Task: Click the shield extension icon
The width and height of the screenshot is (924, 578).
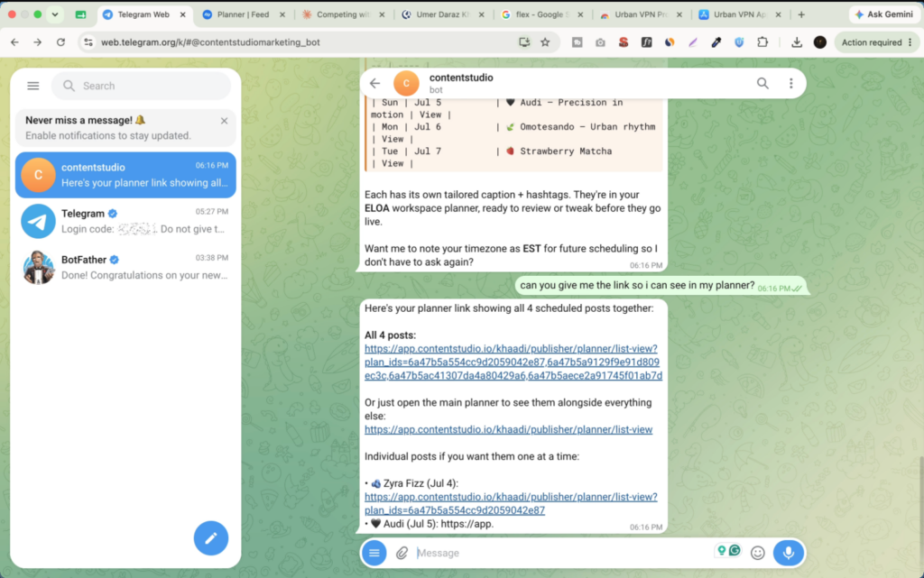Action: (x=739, y=42)
